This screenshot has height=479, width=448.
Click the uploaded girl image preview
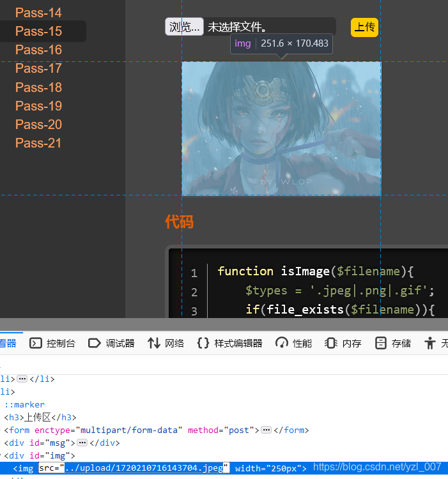(x=281, y=128)
